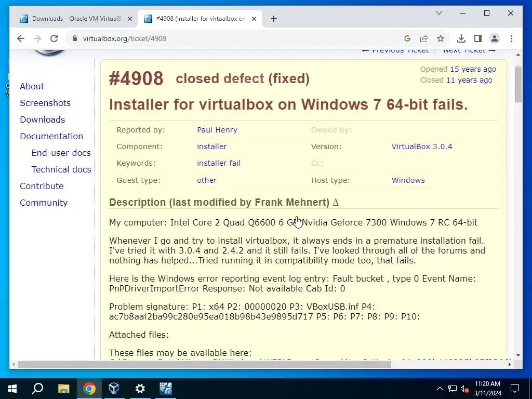The width and height of the screenshot is (532, 399).
Task: Click the vertical scrollbar thumb
Action: pos(518,84)
